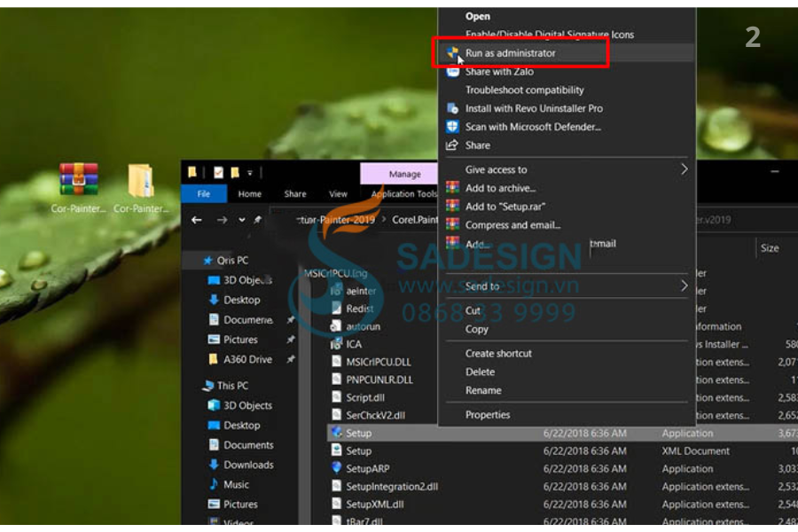Open the Manage tab in the ribbon

(x=404, y=174)
